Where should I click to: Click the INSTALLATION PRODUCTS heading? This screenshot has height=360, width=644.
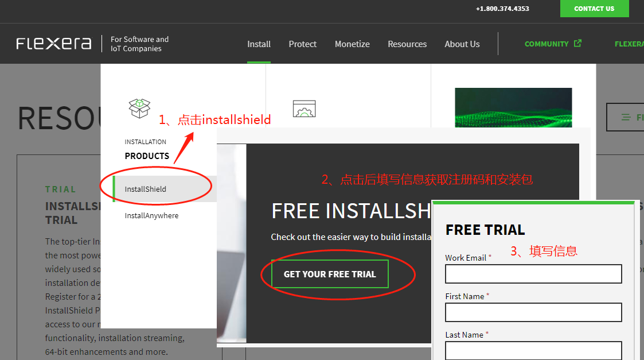[x=147, y=149]
